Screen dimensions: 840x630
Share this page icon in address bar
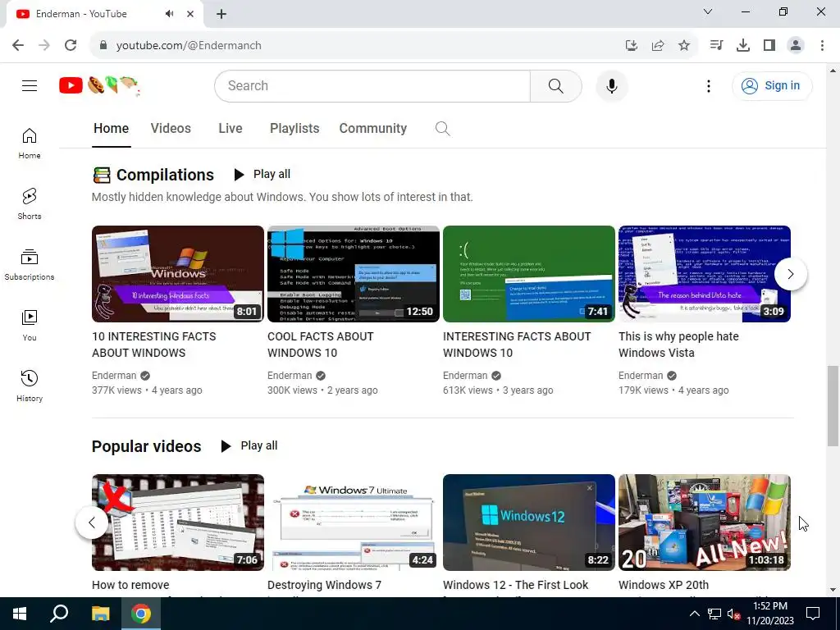pyautogui.click(x=658, y=46)
